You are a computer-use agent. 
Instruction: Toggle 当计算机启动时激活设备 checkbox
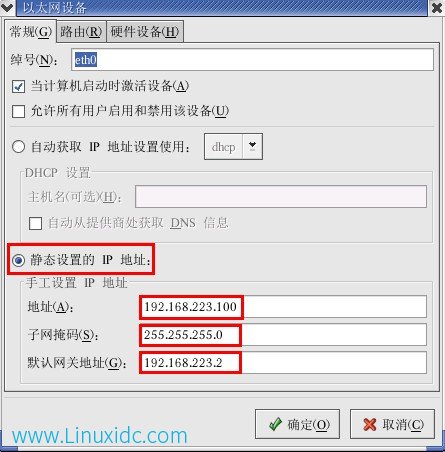[x=18, y=87]
